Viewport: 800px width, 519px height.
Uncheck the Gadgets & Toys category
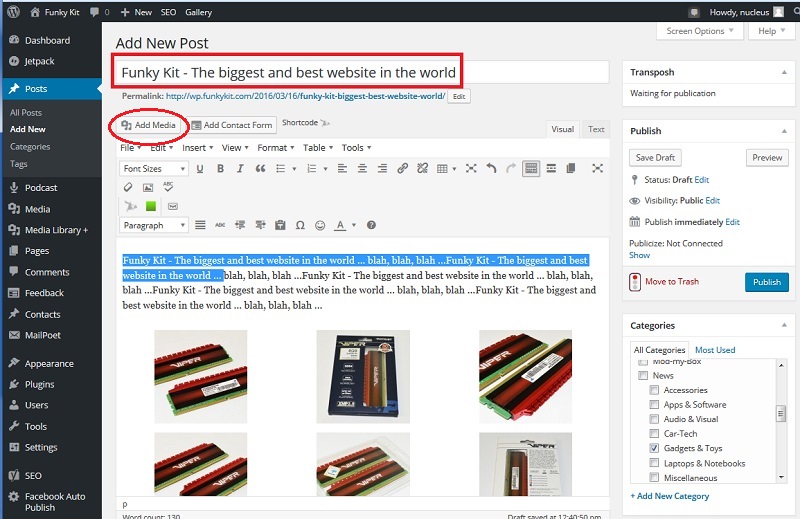(x=654, y=448)
